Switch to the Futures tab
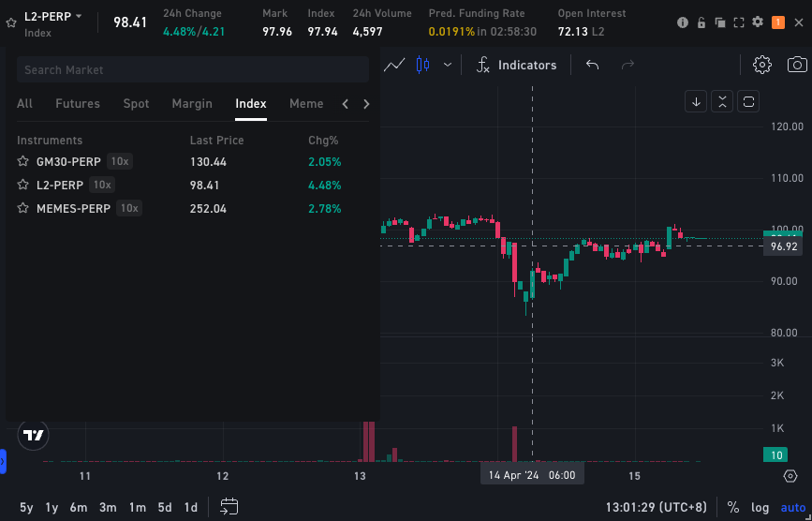This screenshot has width=812, height=521. 78,104
